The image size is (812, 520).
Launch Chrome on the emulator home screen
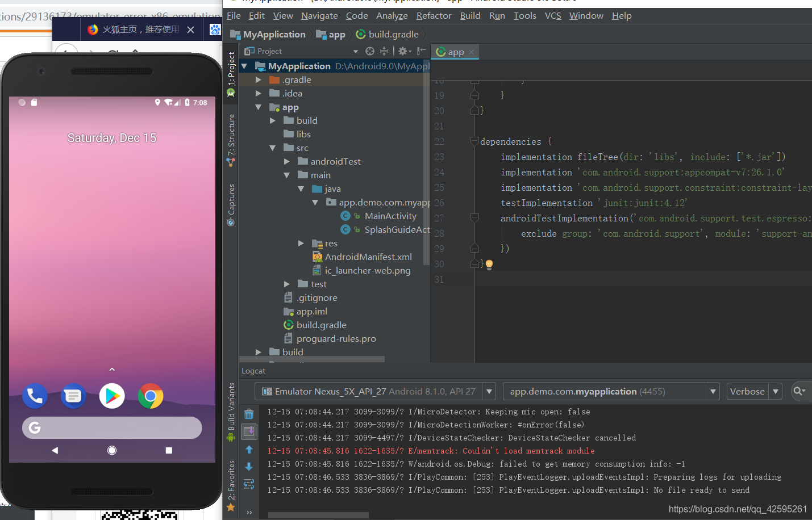150,396
